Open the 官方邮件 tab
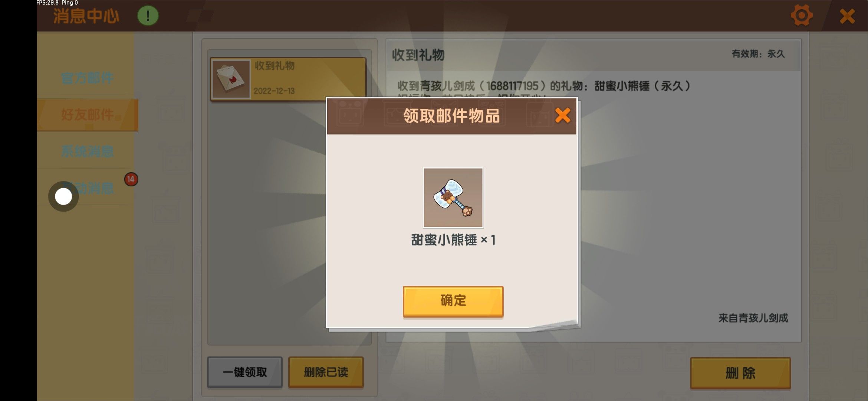This screenshot has width=868, height=401. (87, 78)
